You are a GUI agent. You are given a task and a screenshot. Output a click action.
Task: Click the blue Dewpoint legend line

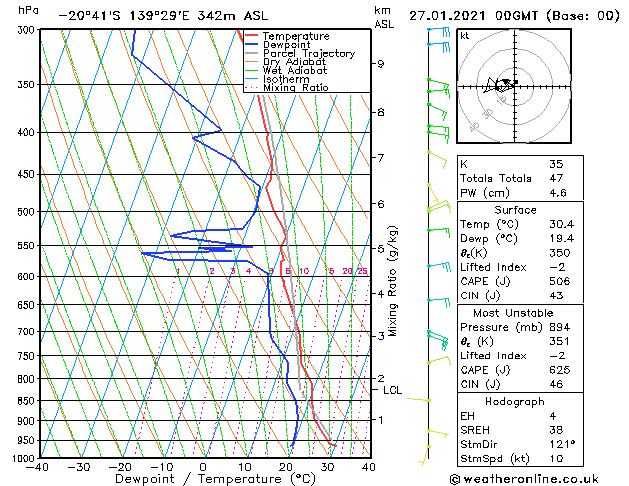(252, 45)
